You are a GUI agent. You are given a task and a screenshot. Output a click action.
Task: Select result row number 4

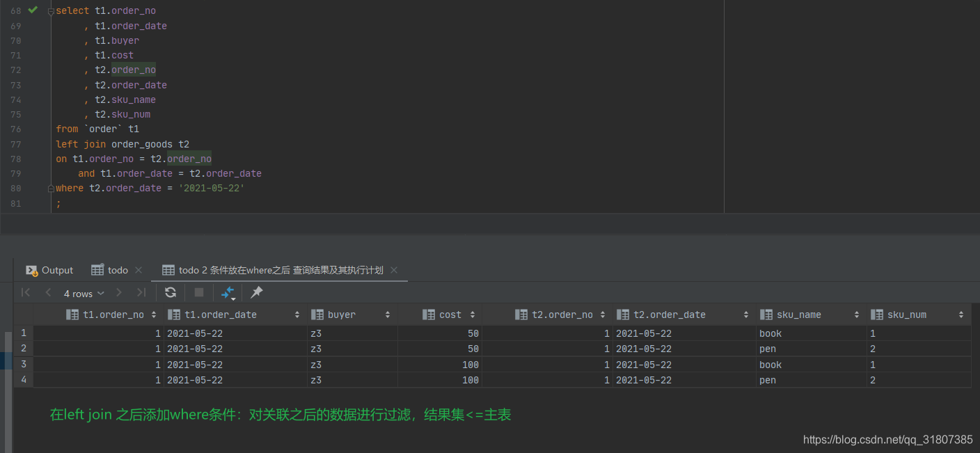(x=24, y=380)
